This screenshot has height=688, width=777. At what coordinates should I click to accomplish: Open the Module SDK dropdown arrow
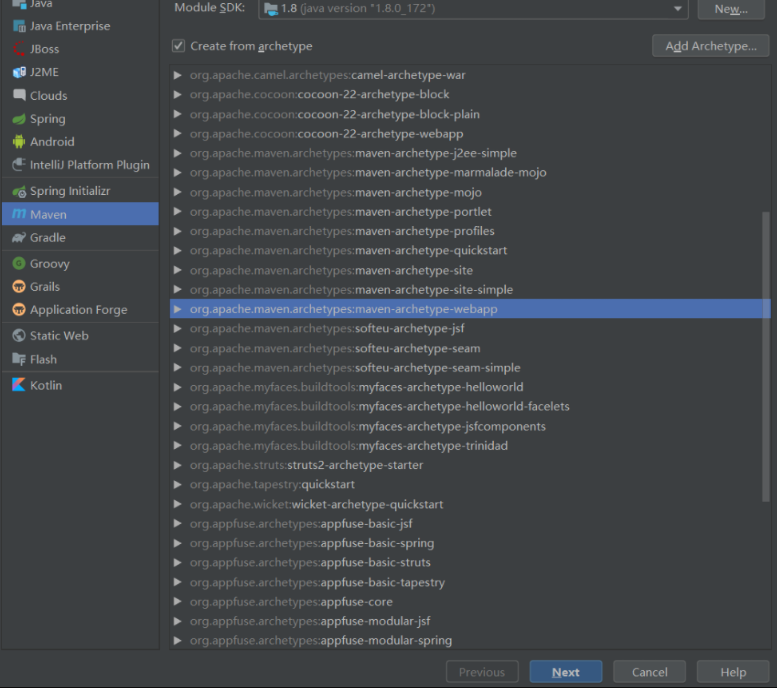[x=677, y=8]
